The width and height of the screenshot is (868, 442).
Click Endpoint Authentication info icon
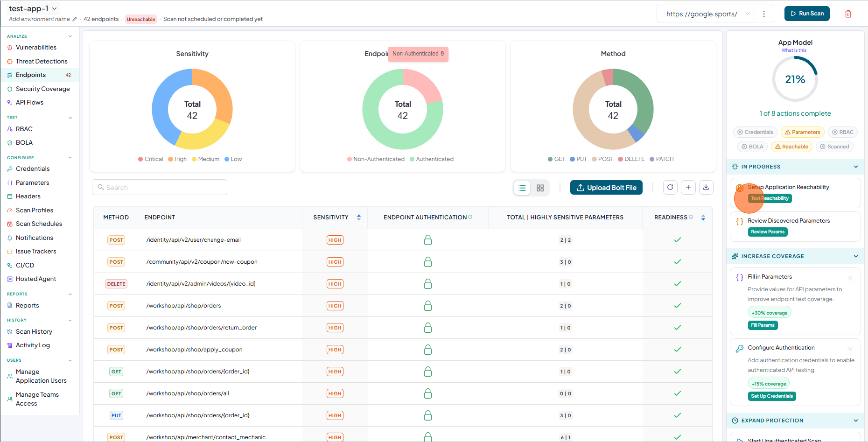coord(470,217)
